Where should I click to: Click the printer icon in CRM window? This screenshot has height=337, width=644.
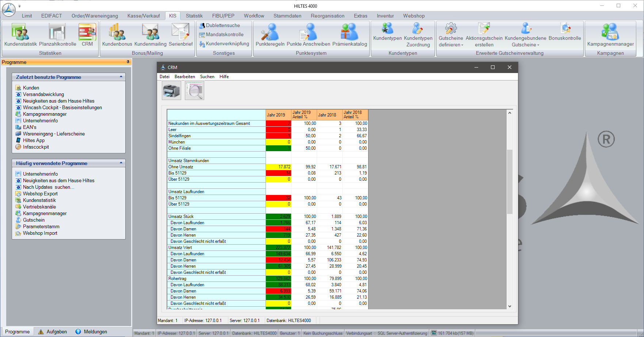[x=171, y=90]
